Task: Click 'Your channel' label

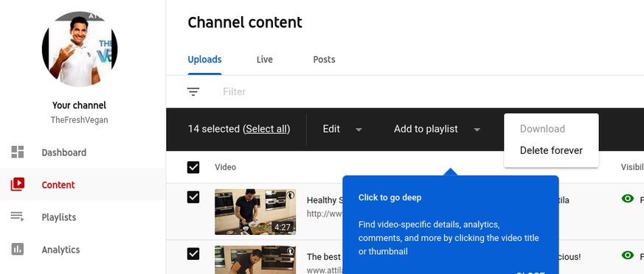Action: [79, 105]
